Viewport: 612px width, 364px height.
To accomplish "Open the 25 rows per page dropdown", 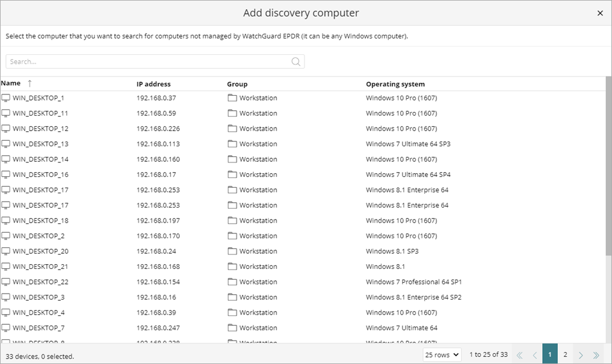I will (442, 354).
